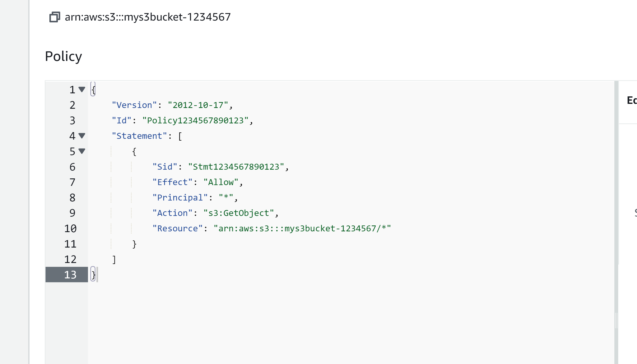Click the policy editor vertical scrollbar
The image size is (637, 364).
(x=616, y=222)
